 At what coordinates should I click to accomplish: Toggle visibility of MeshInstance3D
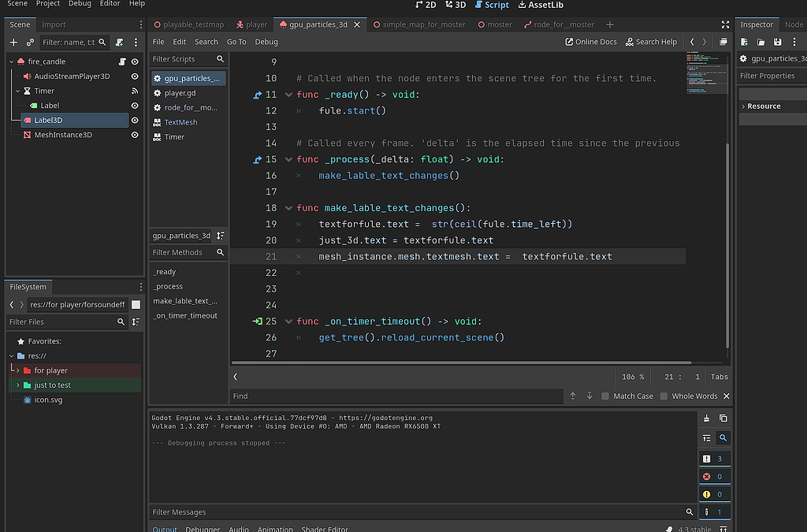(133, 135)
